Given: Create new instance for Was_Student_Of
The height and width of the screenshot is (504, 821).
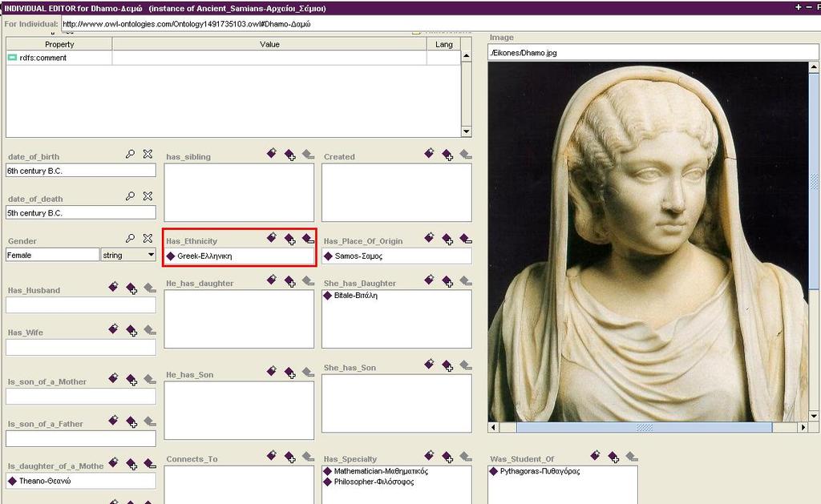Looking at the screenshot, I should [x=595, y=455].
